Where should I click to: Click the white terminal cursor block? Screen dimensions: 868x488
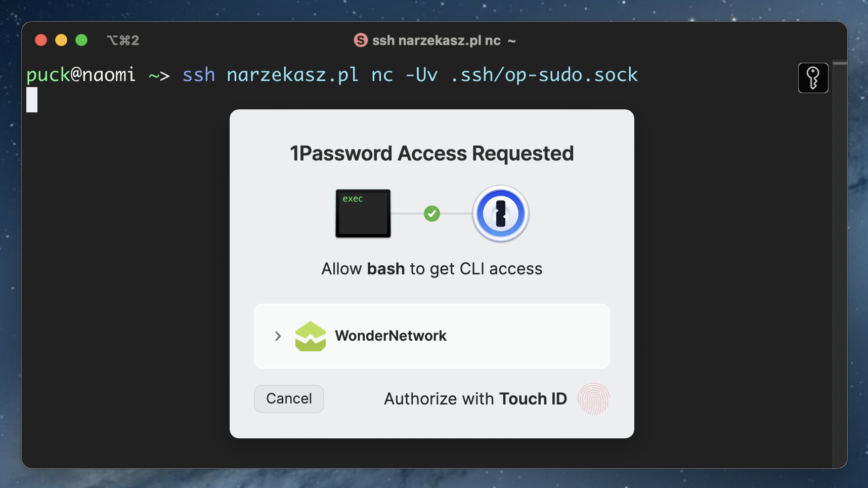pos(32,100)
